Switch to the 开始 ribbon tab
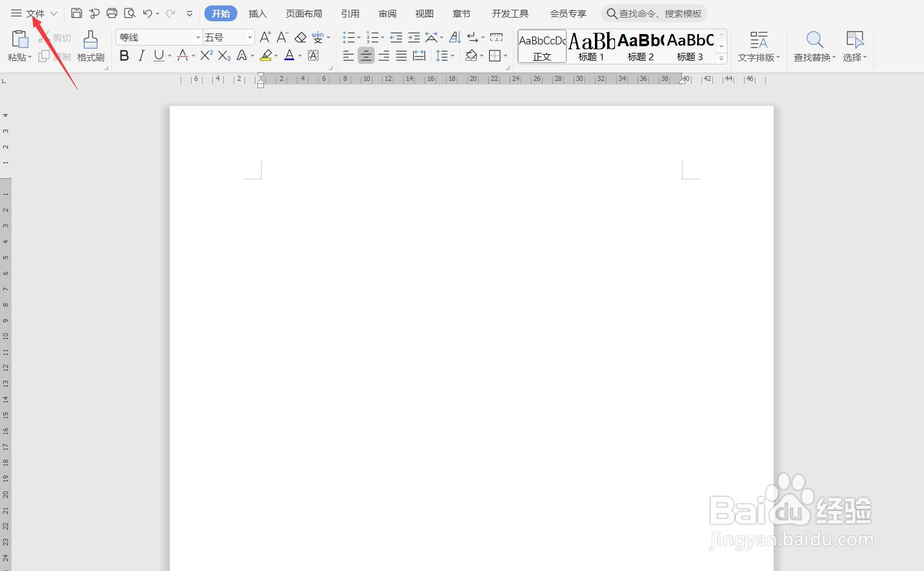The height and width of the screenshot is (571, 924). coord(221,13)
